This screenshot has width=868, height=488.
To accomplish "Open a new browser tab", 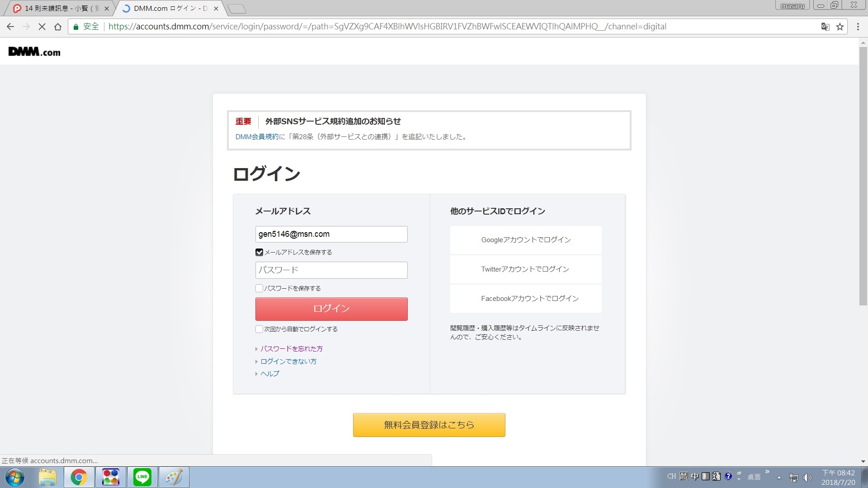I will pyautogui.click(x=236, y=8).
